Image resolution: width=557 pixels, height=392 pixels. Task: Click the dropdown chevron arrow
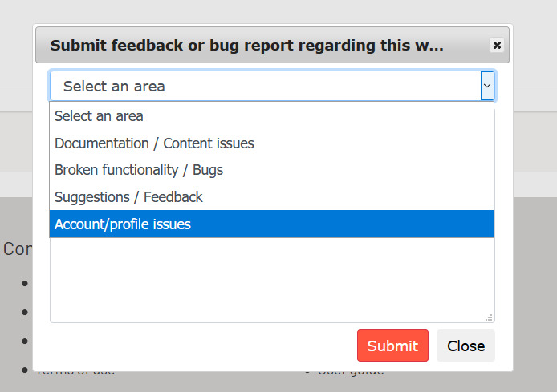pos(486,86)
